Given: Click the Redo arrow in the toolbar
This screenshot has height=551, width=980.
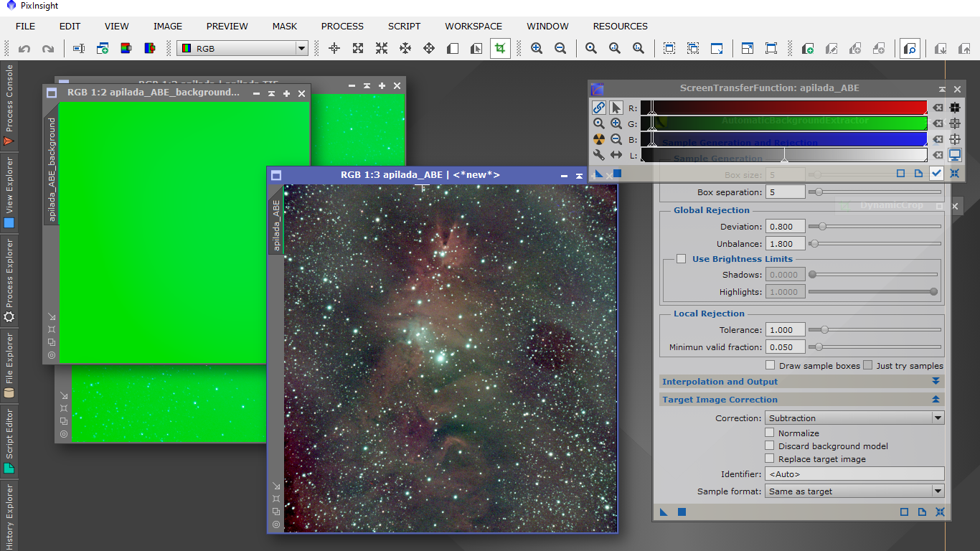Looking at the screenshot, I should 48,49.
